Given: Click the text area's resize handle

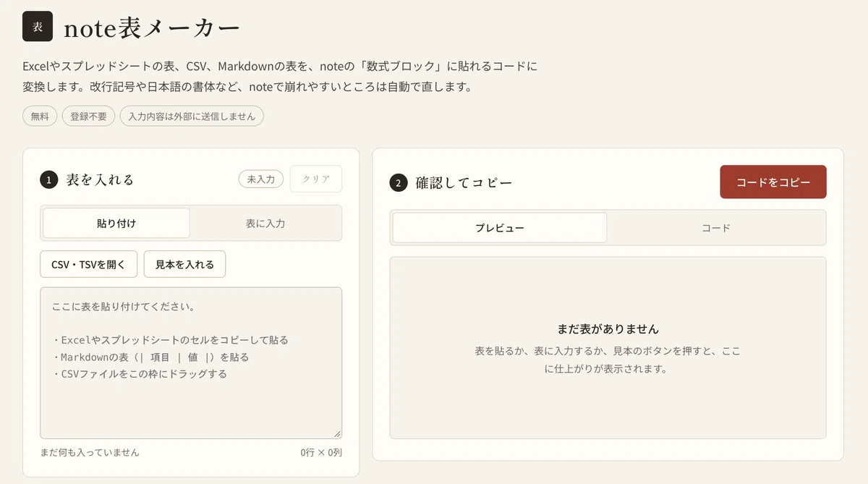Looking at the screenshot, I should click(337, 433).
